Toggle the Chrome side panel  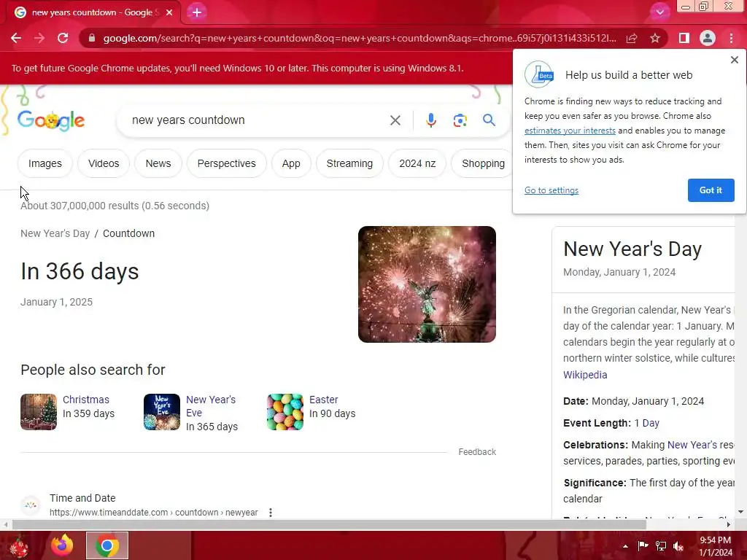(684, 38)
